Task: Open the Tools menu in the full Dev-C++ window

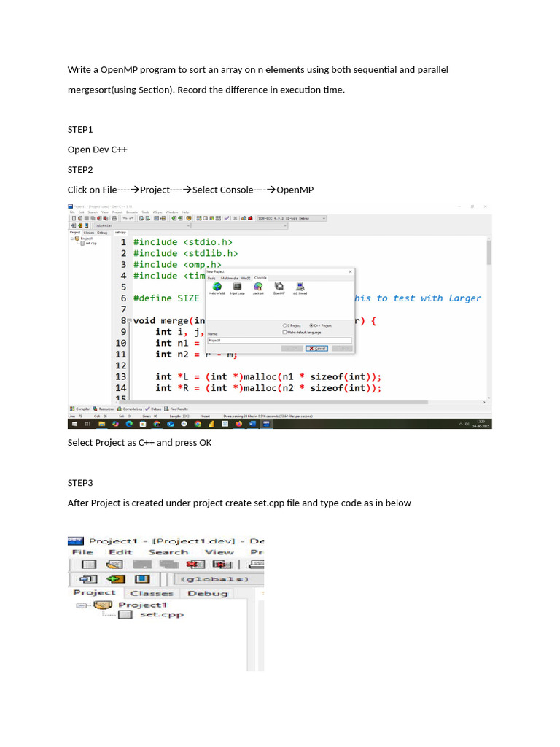Action: pos(145,212)
